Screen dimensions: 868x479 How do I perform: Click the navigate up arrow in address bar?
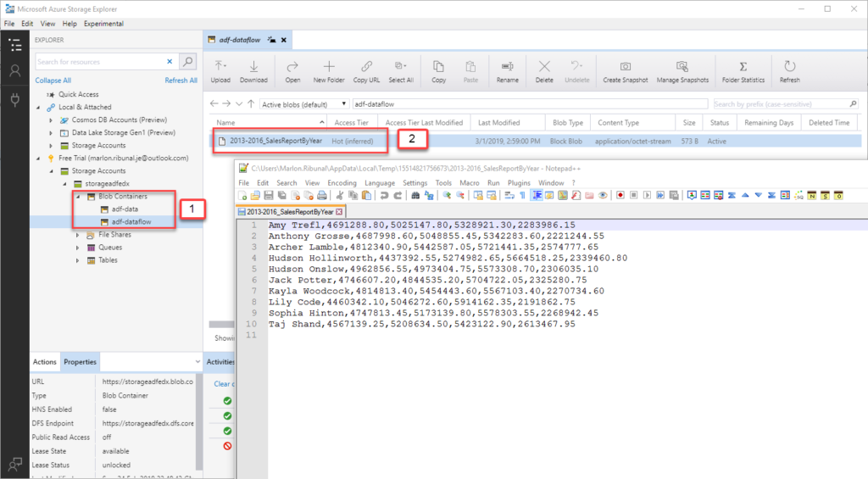click(x=251, y=103)
